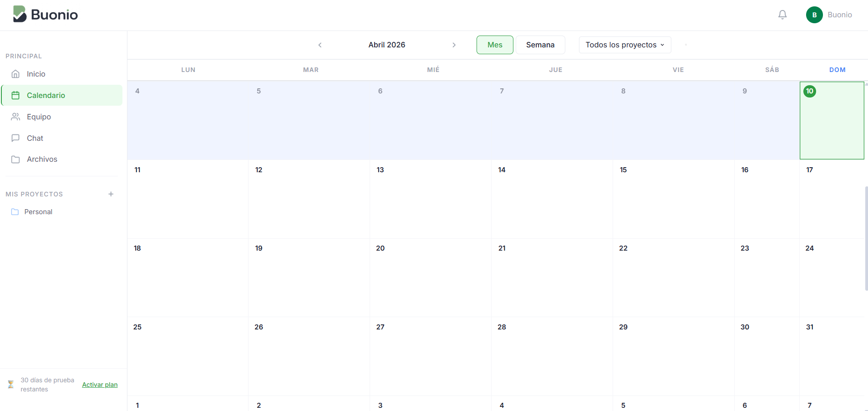868x411 pixels.
Task: Select day 31 cell
Action: click(832, 356)
